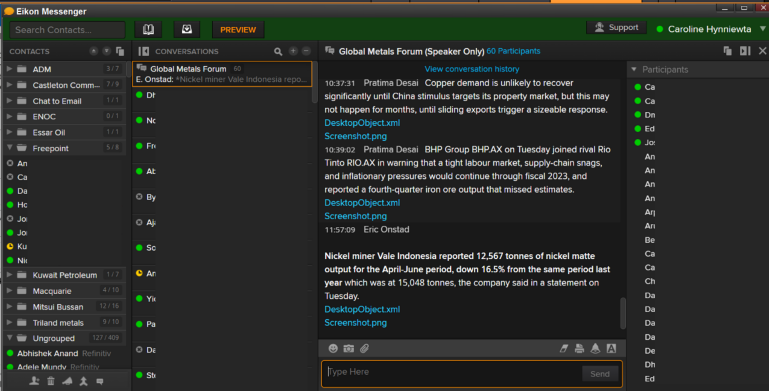Click the minus icon in Conversations header
The height and width of the screenshot is (391, 769).
[306, 51]
